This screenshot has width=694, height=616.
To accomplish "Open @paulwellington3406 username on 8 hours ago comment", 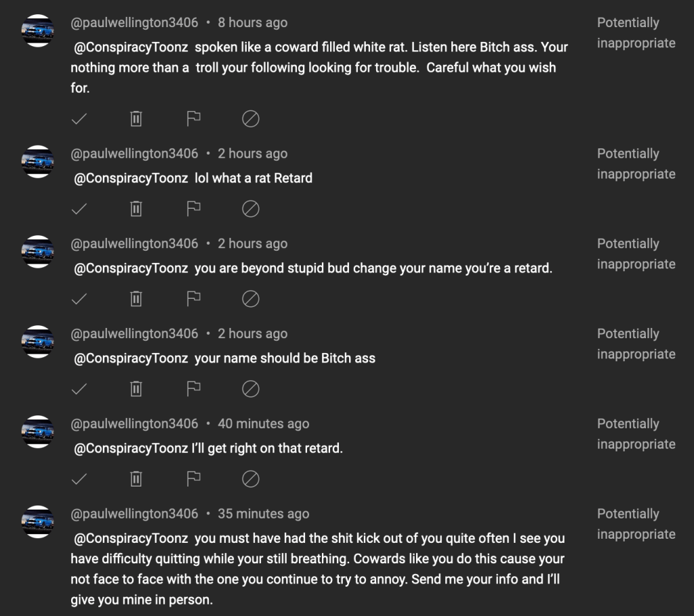I will (134, 22).
